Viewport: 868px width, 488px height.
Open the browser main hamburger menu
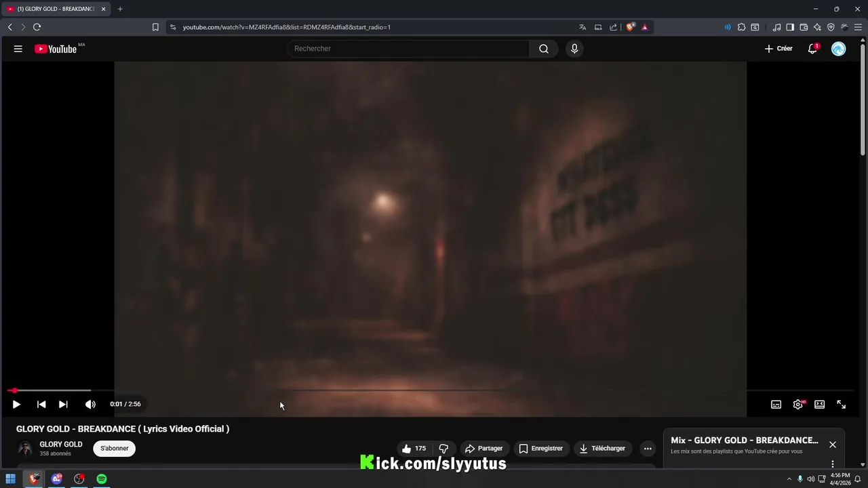pos(858,27)
